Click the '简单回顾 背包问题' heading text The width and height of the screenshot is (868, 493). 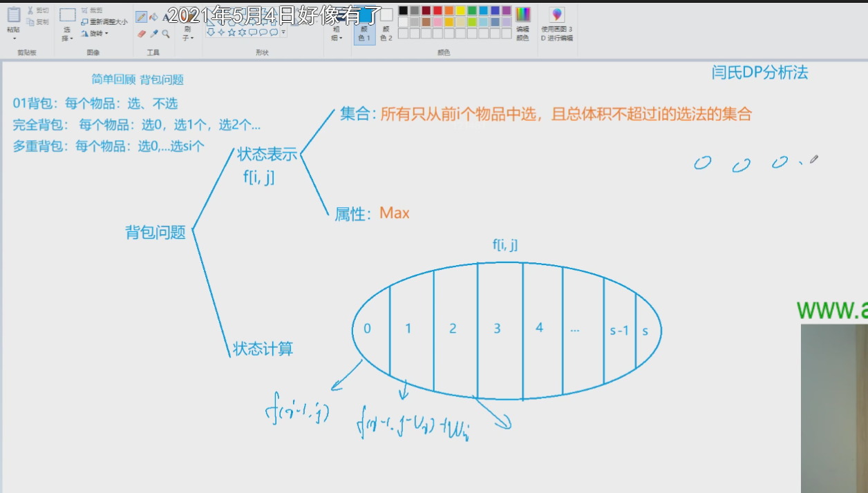click(x=138, y=79)
